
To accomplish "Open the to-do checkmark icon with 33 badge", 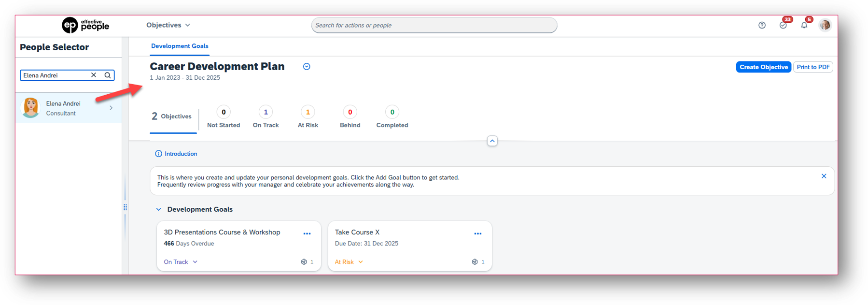I will pos(783,25).
